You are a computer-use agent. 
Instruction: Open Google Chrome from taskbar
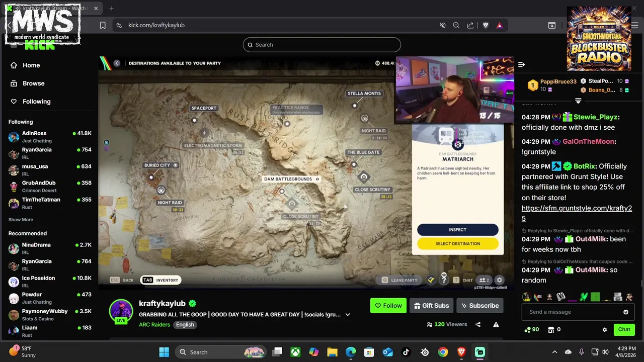click(x=443, y=352)
